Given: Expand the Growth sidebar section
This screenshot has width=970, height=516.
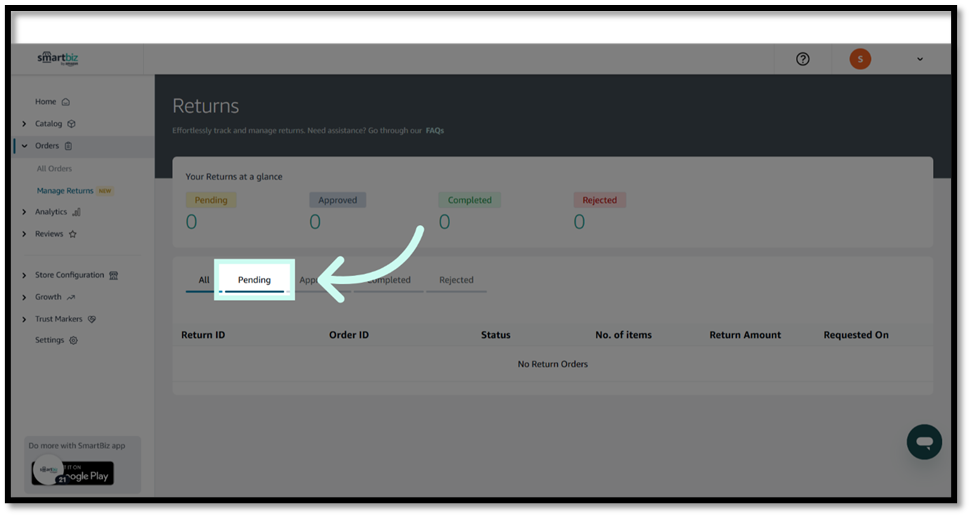Looking at the screenshot, I should pyautogui.click(x=24, y=297).
